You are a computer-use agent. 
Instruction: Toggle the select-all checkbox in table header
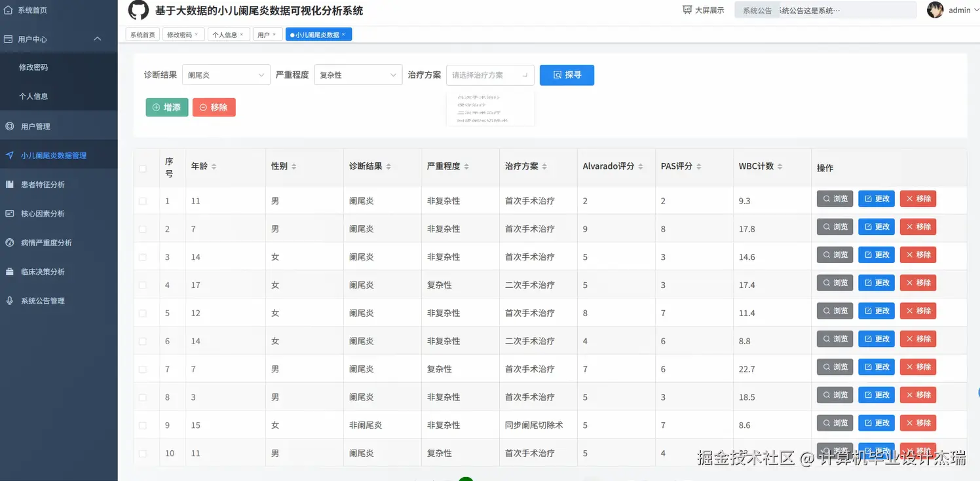tap(143, 169)
